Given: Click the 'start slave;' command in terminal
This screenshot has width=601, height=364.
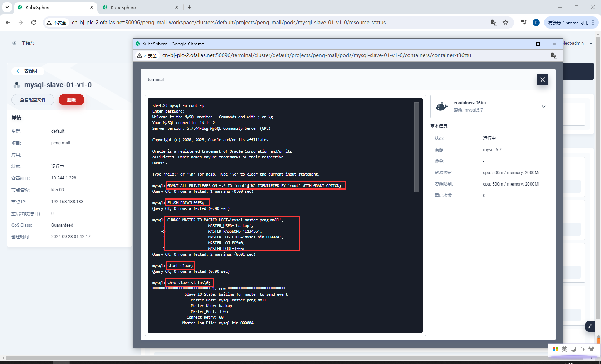Looking at the screenshot, I should pos(180,266).
